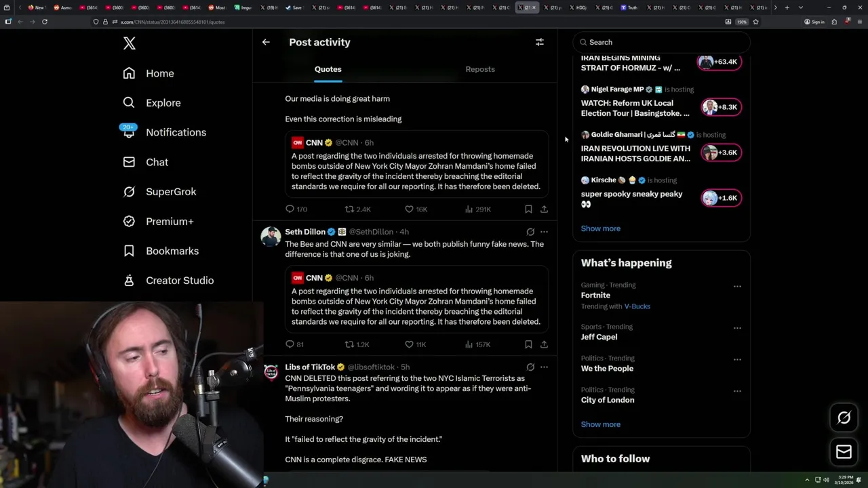Image resolution: width=868 pixels, height=488 pixels.
Task: Open Libs of TikTok avatar
Action: click(271, 373)
